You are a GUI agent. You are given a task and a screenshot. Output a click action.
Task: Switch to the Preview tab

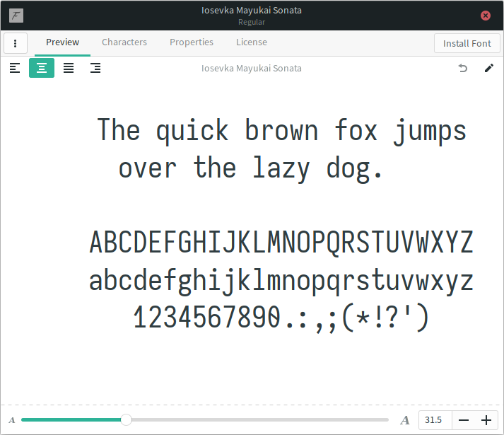pyautogui.click(x=62, y=42)
